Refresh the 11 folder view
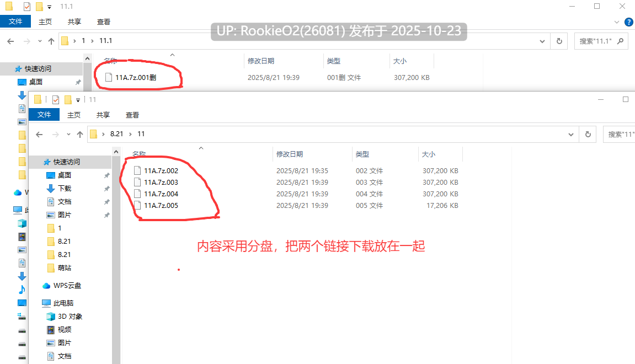The image size is (635, 364). click(x=588, y=135)
